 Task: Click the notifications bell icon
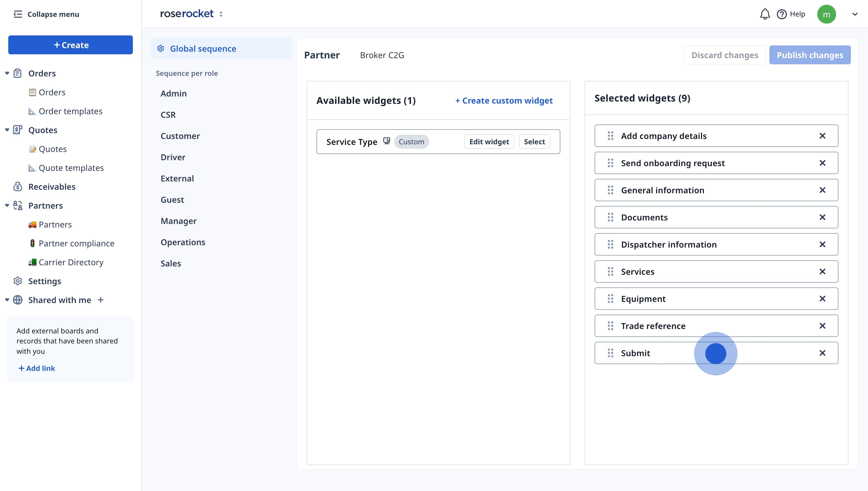(x=764, y=14)
